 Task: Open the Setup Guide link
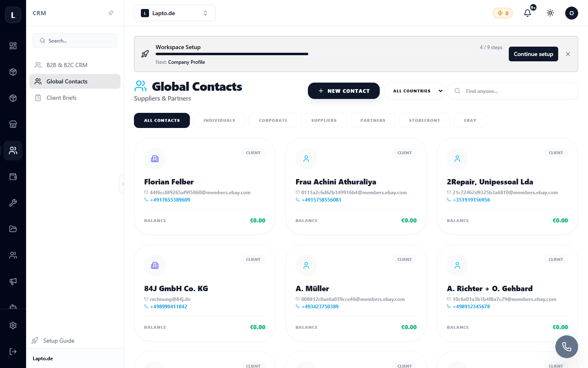pyautogui.click(x=53, y=341)
